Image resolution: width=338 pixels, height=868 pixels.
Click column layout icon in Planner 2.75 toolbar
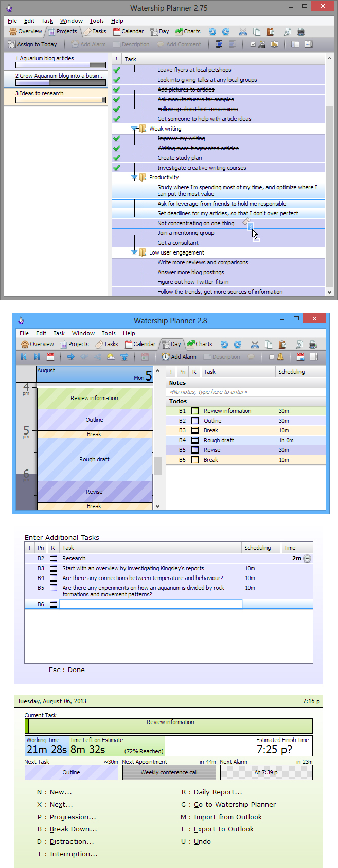(x=295, y=44)
